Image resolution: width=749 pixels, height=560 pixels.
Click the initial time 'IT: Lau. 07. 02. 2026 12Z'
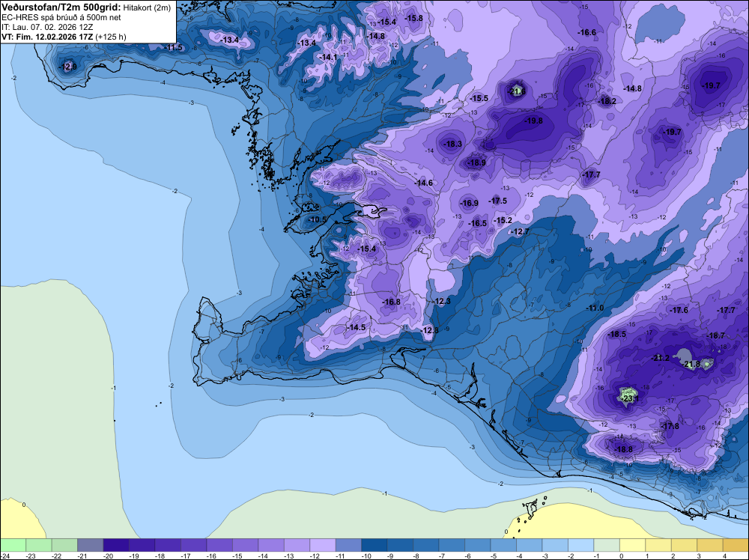pos(47,27)
